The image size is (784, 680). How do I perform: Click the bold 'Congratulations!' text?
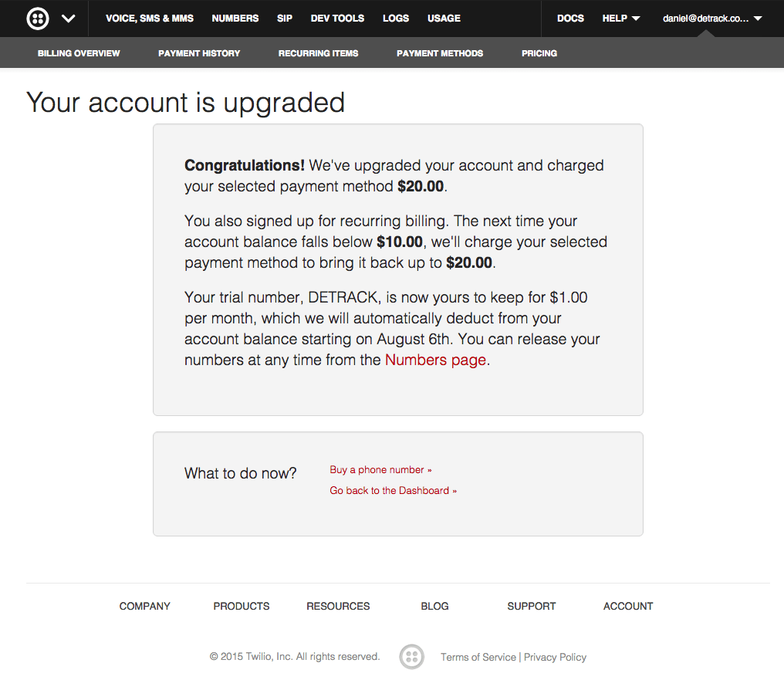[245, 165]
